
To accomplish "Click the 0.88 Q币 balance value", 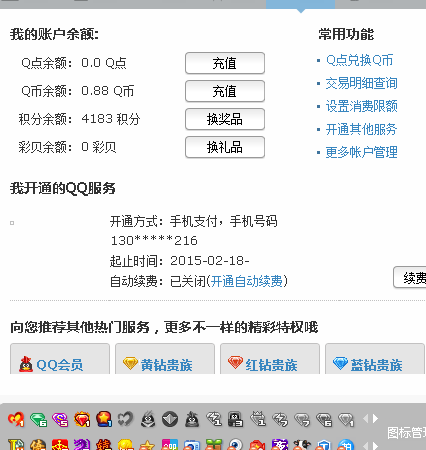I will [x=108, y=91].
